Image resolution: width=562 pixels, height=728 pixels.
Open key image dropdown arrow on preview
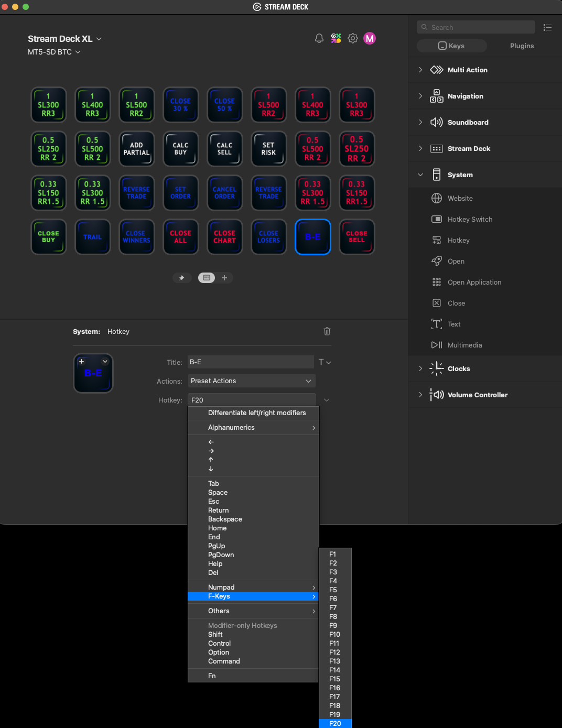click(x=105, y=361)
